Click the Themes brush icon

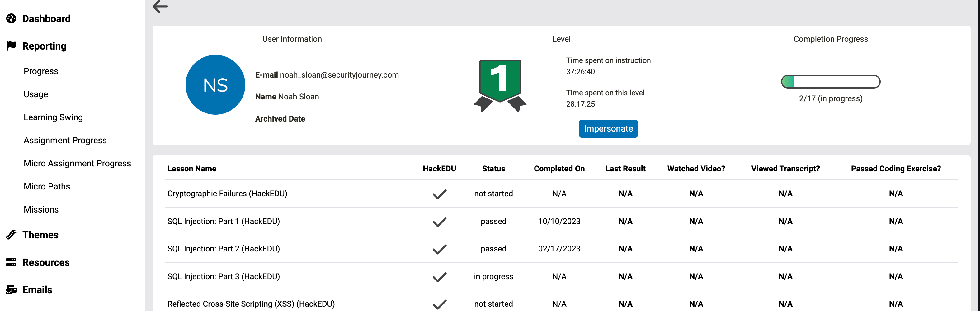click(x=12, y=235)
